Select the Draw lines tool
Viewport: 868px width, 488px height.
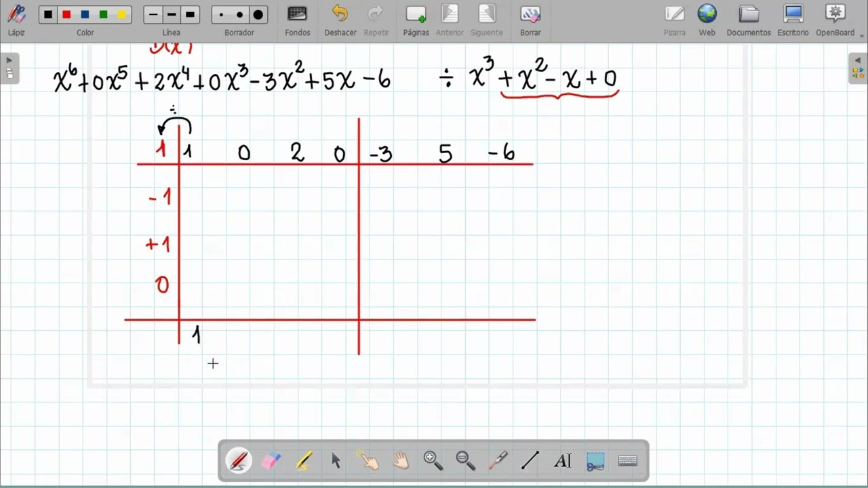point(530,461)
